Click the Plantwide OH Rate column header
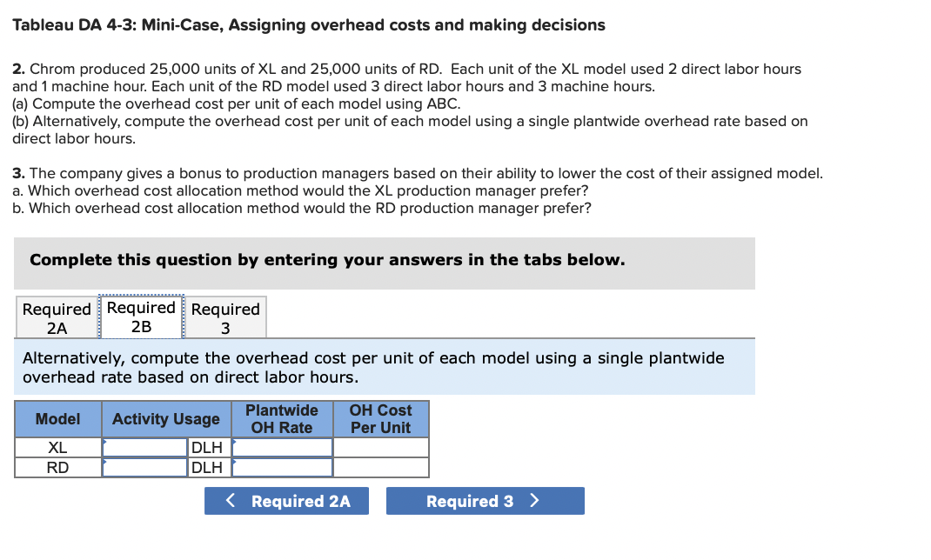931x560 pixels. (283, 419)
